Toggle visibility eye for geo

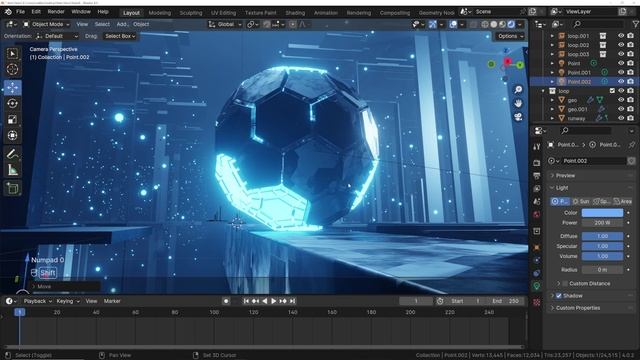(x=621, y=100)
